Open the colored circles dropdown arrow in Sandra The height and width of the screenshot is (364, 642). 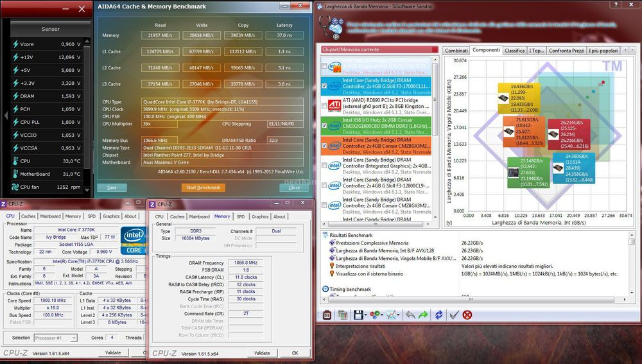[x=381, y=315]
